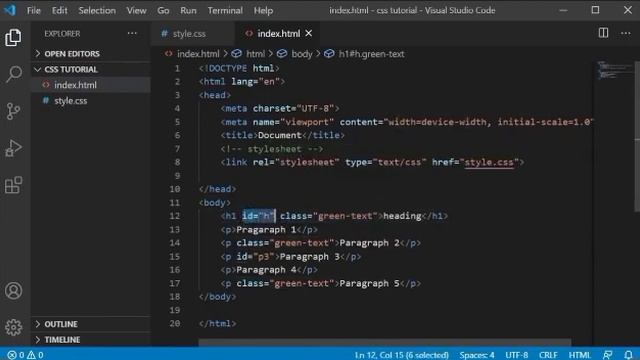This screenshot has height=360, width=640.
Task: Click the Document title text
Action: pyautogui.click(x=280, y=135)
